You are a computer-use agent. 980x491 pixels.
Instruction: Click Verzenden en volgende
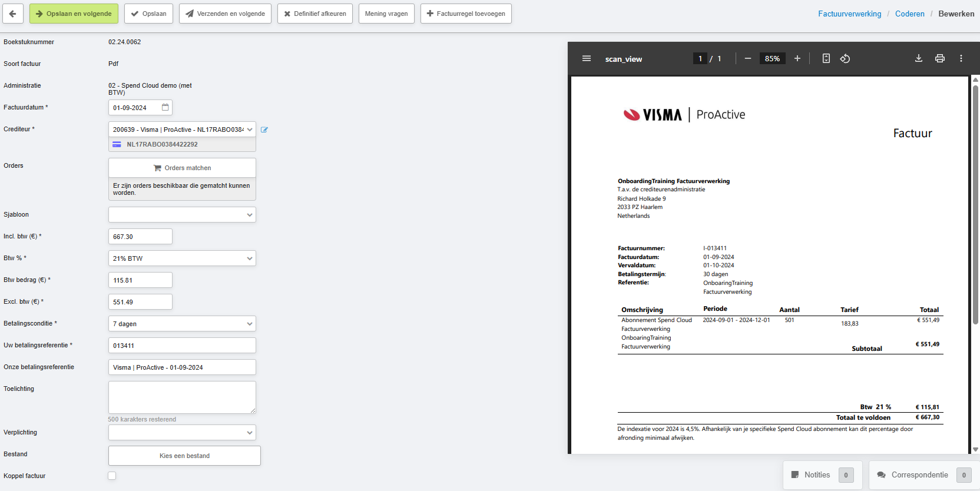[225, 14]
